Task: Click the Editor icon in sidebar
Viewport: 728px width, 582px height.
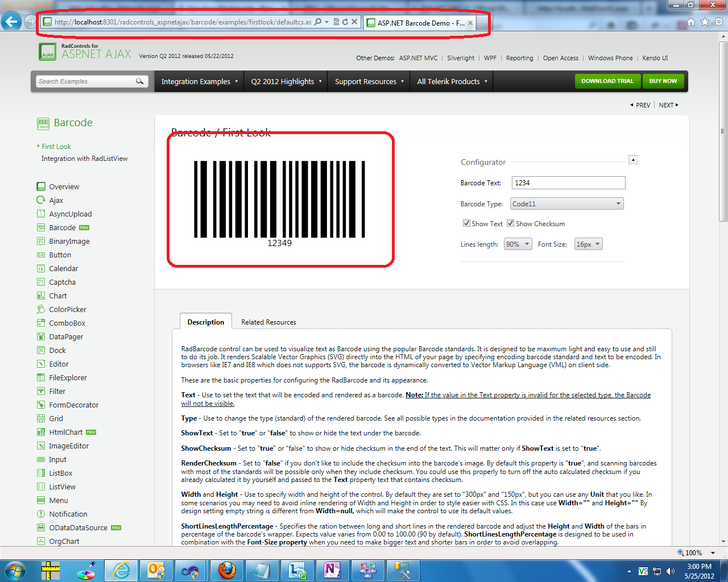Action: (x=41, y=364)
